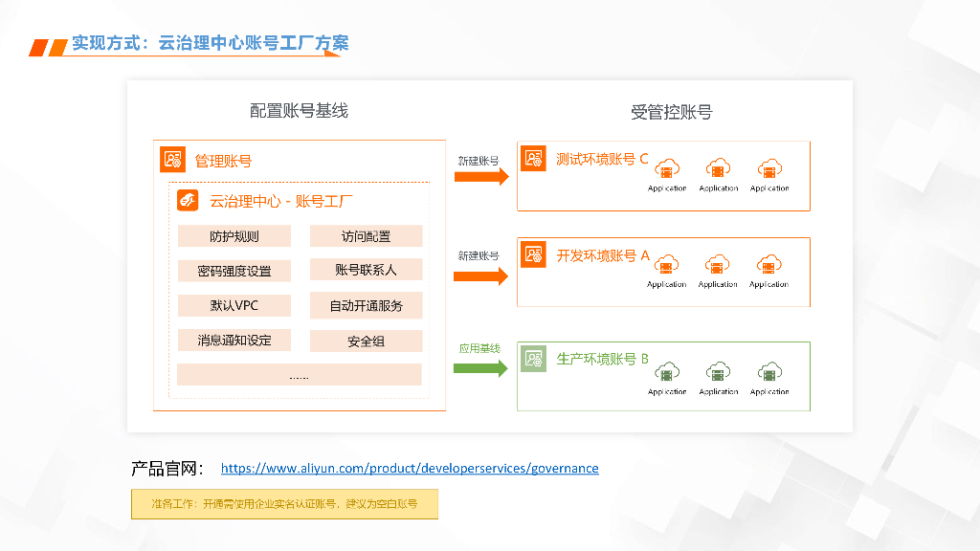Select third Application cloud icon in 开发环境账号 A
The height and width of the screenshot is (551, 980).
[768, 265]
